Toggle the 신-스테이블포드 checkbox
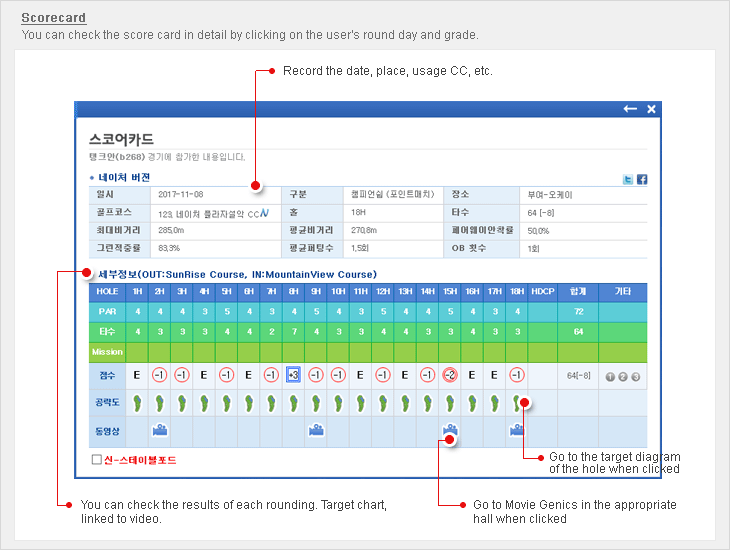730x550 pixels. click(97, 460)
